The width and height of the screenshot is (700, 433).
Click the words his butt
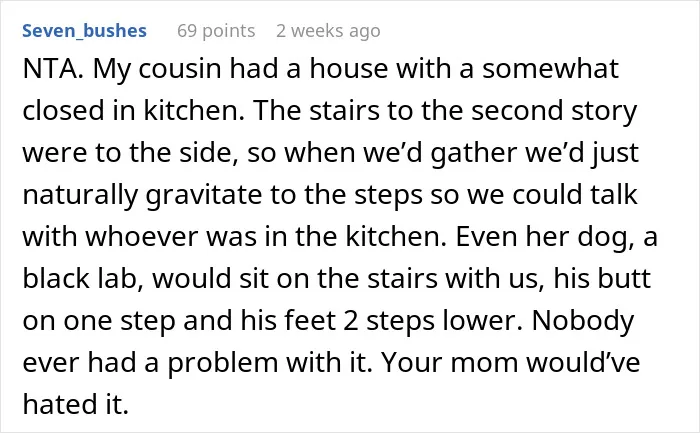click(602, 279)
